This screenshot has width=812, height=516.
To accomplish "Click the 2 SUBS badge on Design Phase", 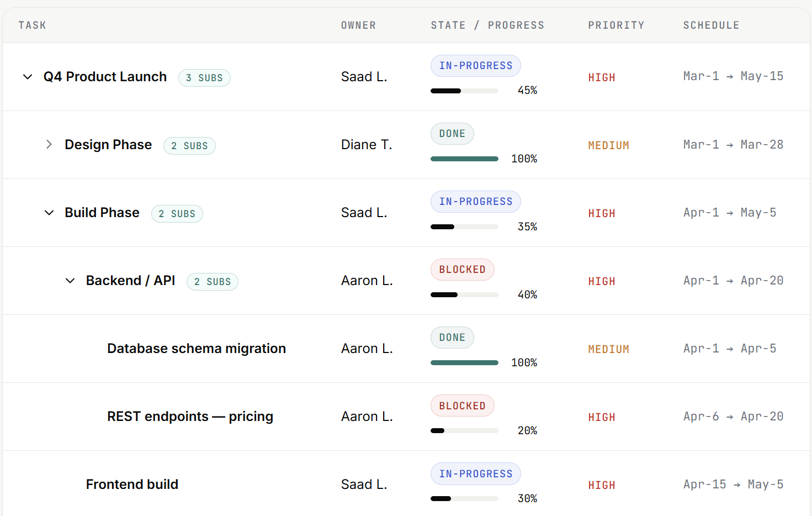I will click(189, 146).
